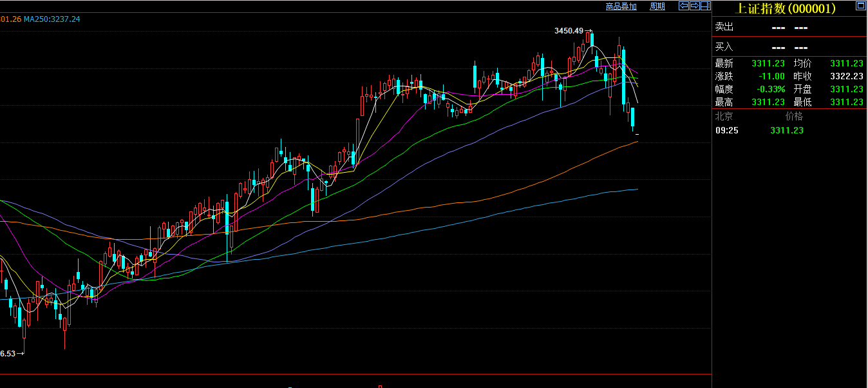Click the 涨跌 value -11.00

(771, 76)
